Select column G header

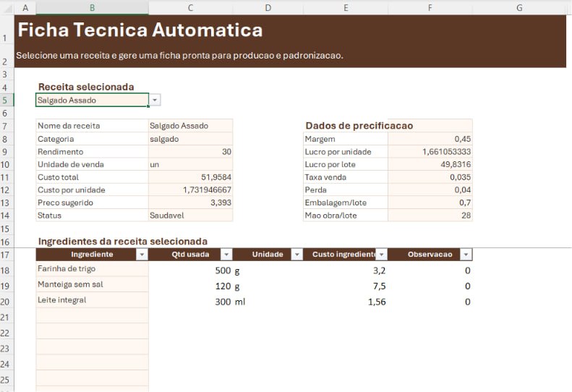[x=519, y=8]
